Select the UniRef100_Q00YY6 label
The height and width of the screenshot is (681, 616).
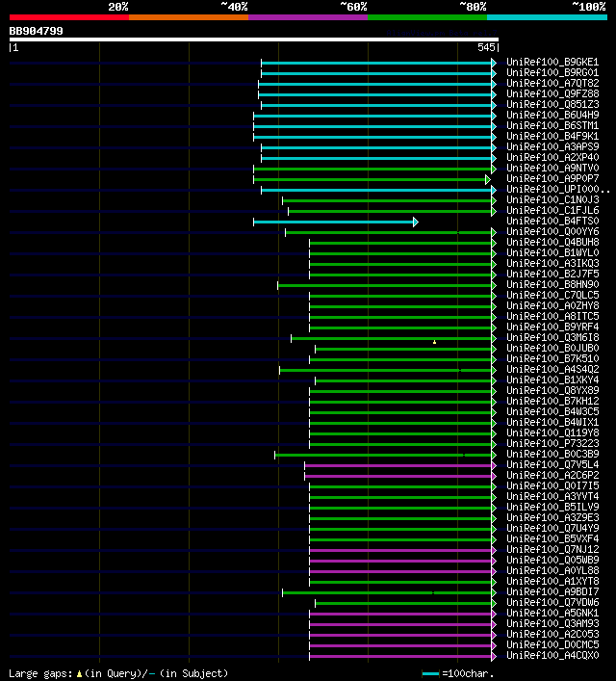[552, 231]
